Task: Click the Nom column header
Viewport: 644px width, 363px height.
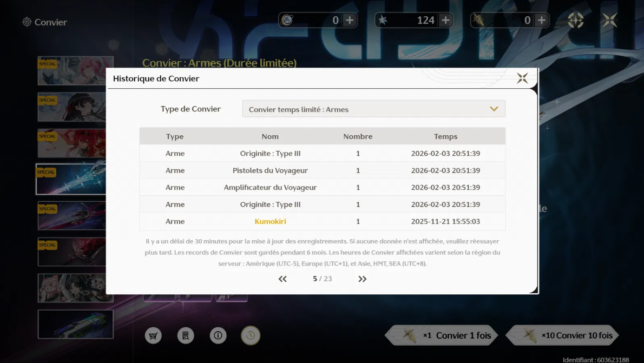Action: (270, 136)
